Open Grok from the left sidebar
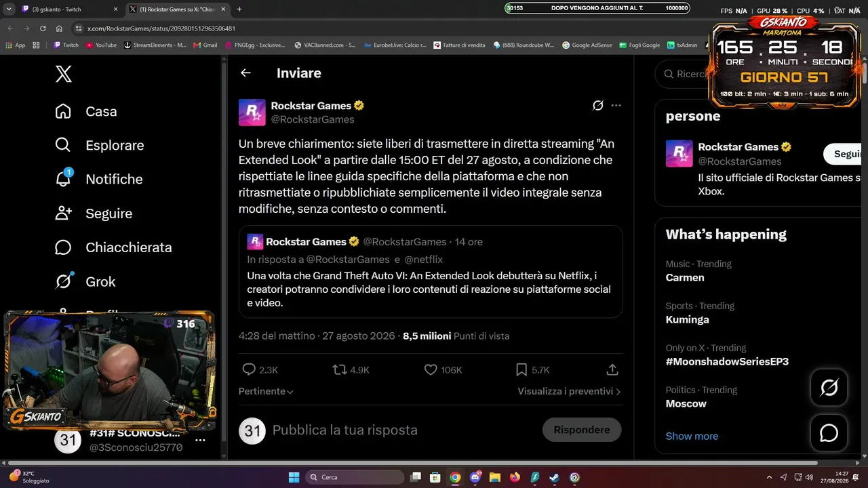Viewport: 868px width, 488px height. pos(85,281)
